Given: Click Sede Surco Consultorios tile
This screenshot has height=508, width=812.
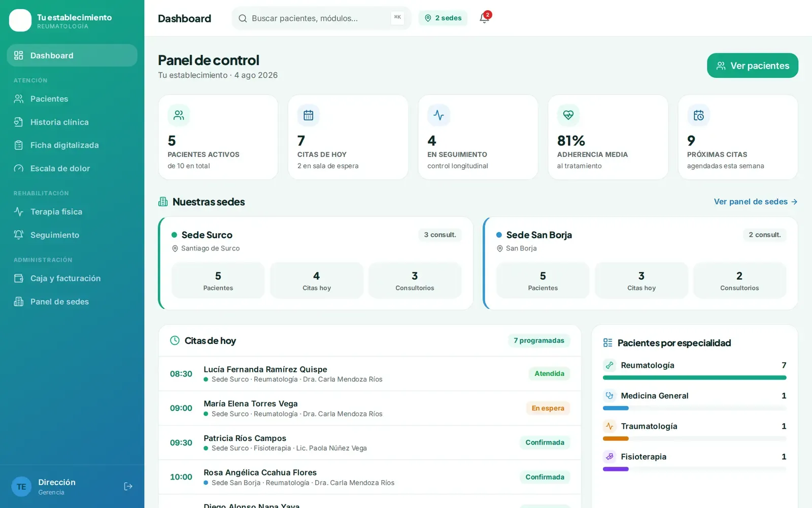Looking at the screenshot, I should [x=415, y=280].
